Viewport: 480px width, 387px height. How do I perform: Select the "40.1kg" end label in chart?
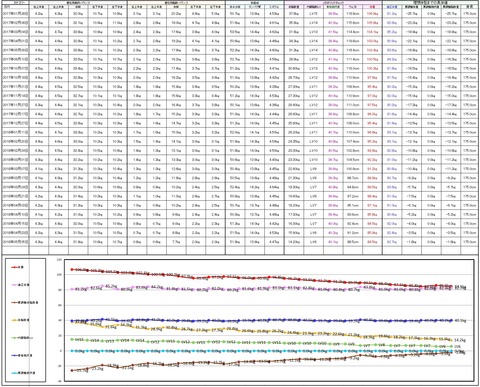click(460, 321)
